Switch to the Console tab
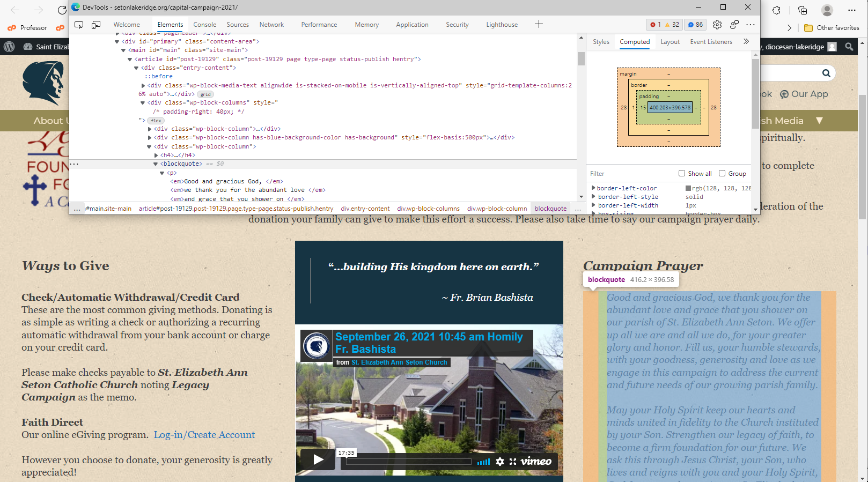The image size is (868, 482). point(204,25)
